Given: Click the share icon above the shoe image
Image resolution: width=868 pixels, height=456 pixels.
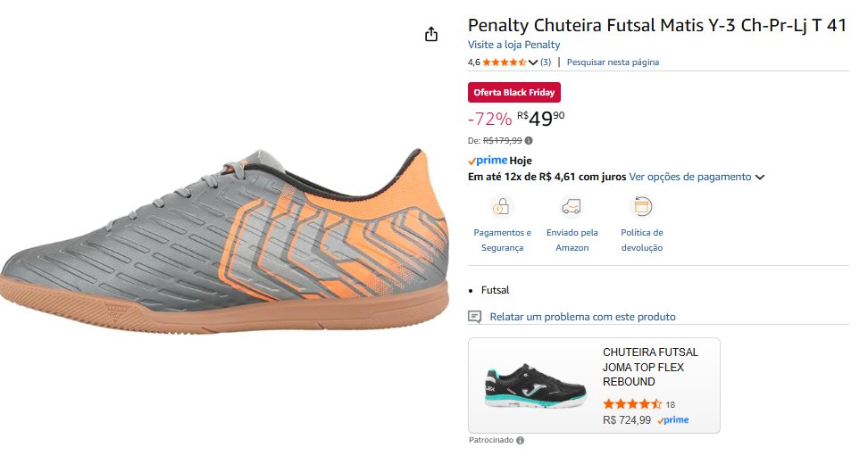Looking at the screenshot, I should click(431, 34).
